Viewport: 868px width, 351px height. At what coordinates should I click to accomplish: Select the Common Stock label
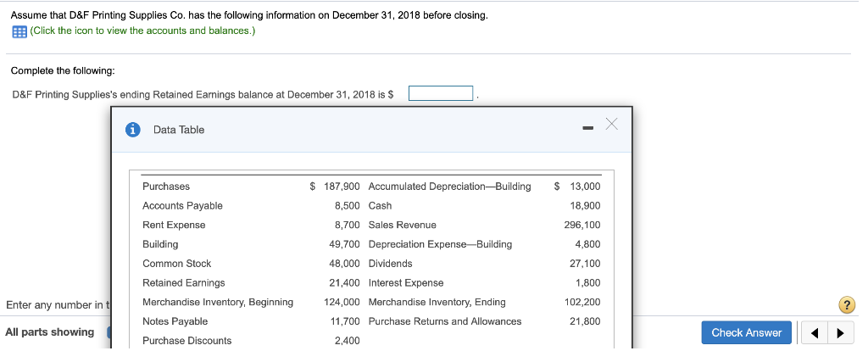point(176,264)
